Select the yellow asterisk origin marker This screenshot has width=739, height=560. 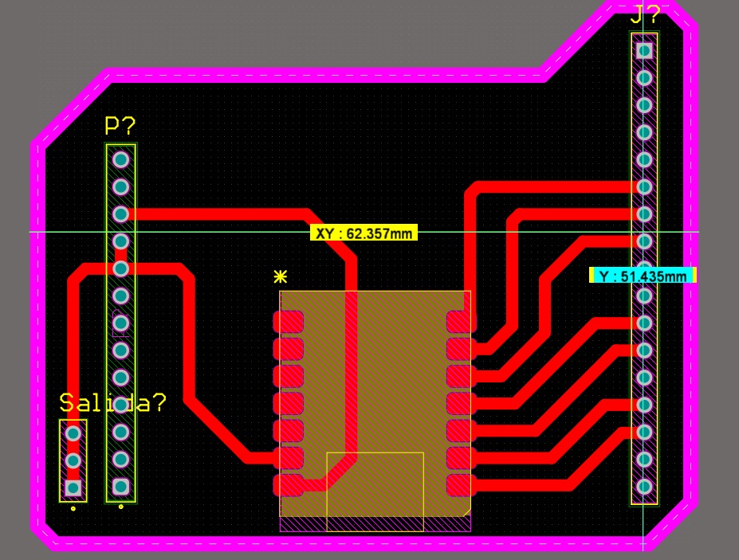pos(280,278)
